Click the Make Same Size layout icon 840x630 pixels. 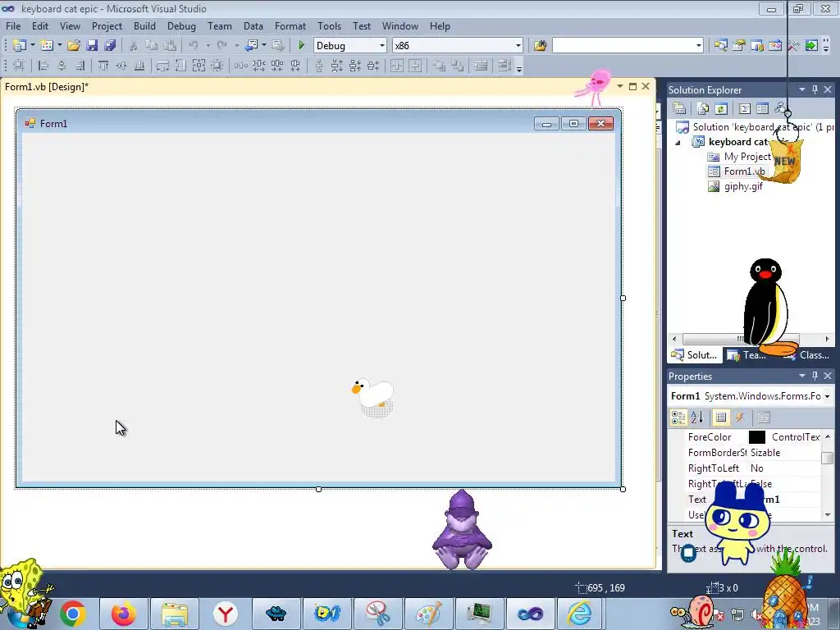(199, 66)
